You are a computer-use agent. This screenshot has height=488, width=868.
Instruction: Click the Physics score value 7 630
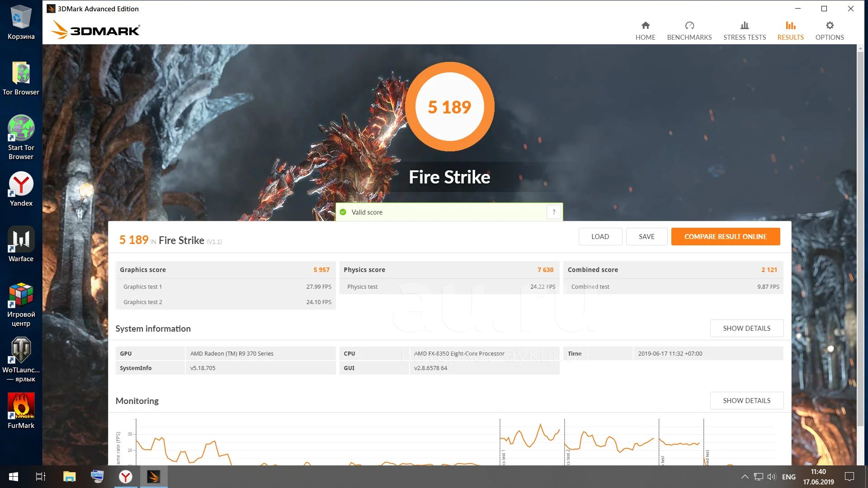(545, 270)
